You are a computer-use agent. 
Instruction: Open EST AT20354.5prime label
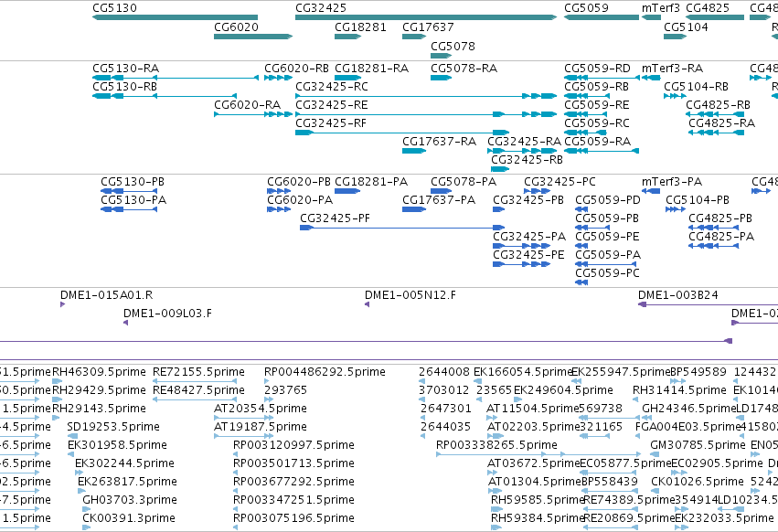click(x=261, y=409)
